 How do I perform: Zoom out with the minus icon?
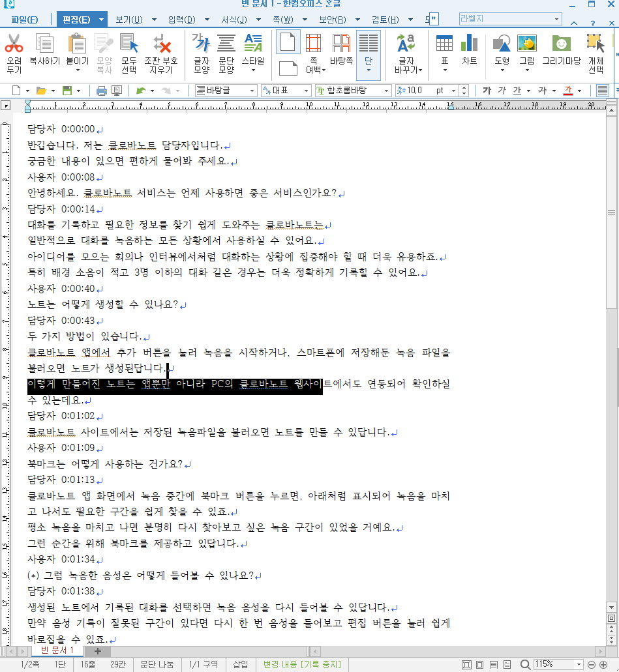591,664
